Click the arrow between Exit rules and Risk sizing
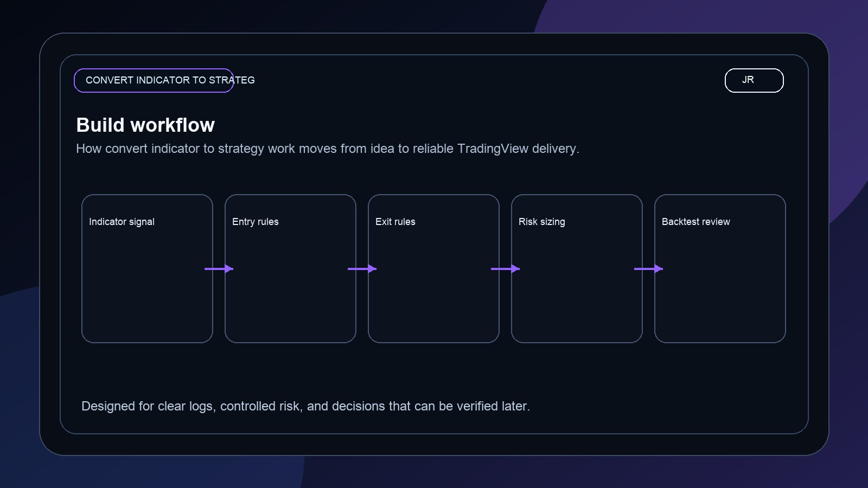 pyautogui.click(x=505, y=268)
